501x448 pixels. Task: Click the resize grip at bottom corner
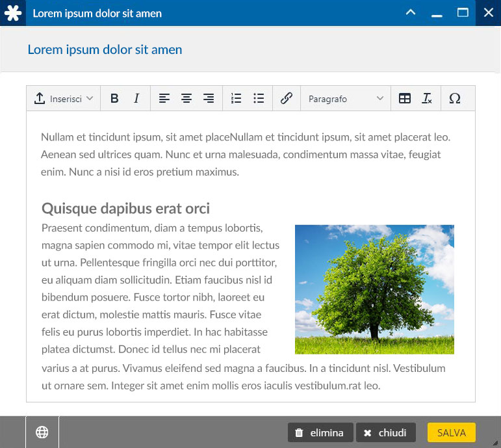496,443
